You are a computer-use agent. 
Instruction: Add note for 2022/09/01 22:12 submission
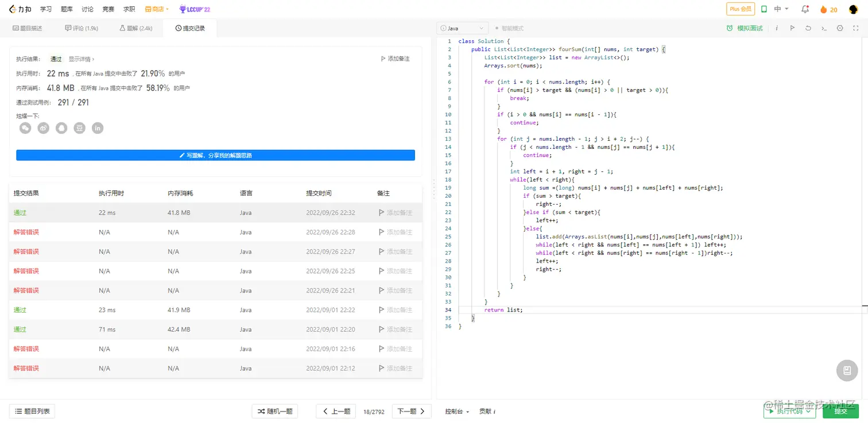396,368
